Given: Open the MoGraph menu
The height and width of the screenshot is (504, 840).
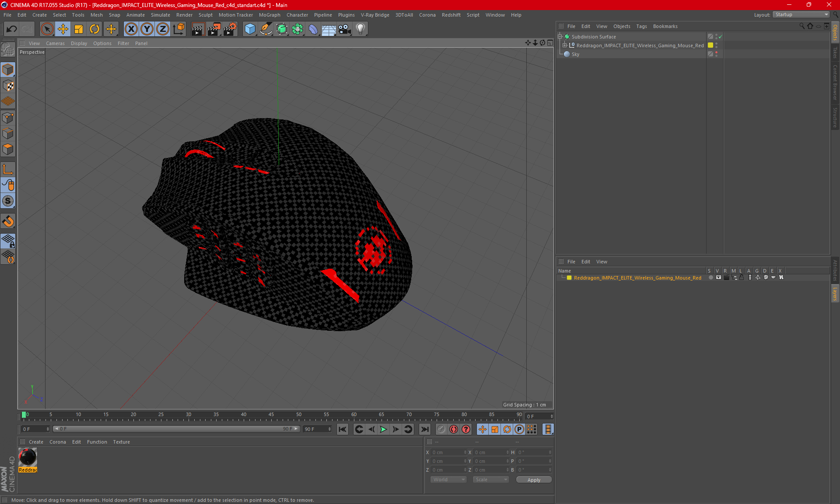Looking at the screenshot, I should (269, 15).
